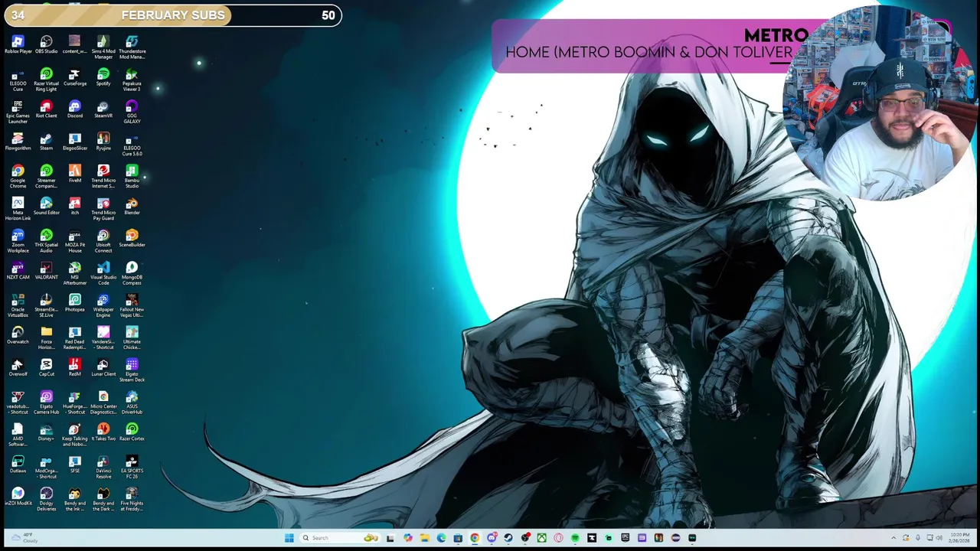Click the taskbar Search box
Screen dimensions: 980x551
click(338, 538)
